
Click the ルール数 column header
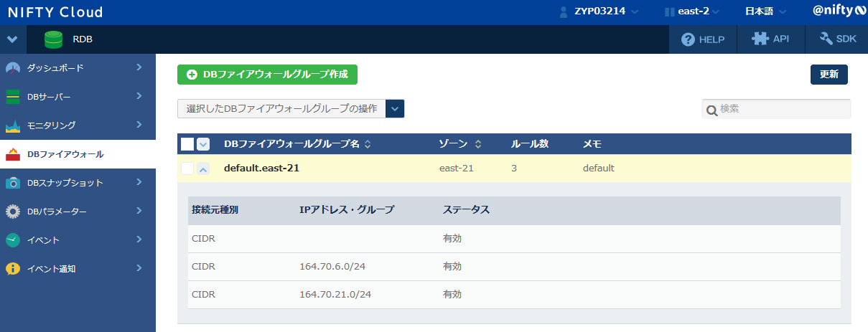pos(530,144)
